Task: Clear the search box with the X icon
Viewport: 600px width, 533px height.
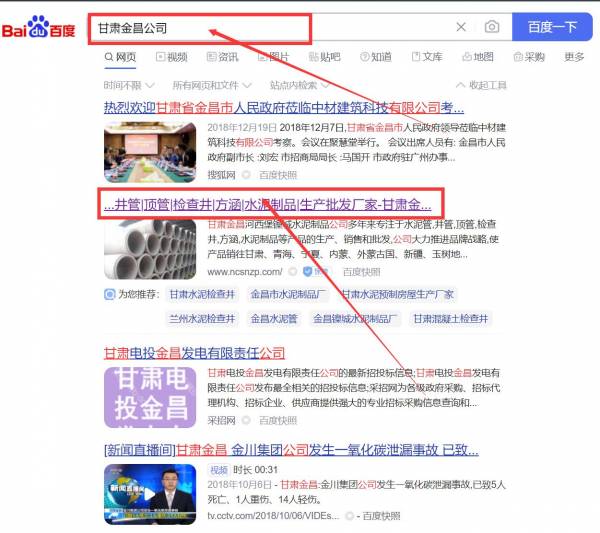Action: pos(461,27)
